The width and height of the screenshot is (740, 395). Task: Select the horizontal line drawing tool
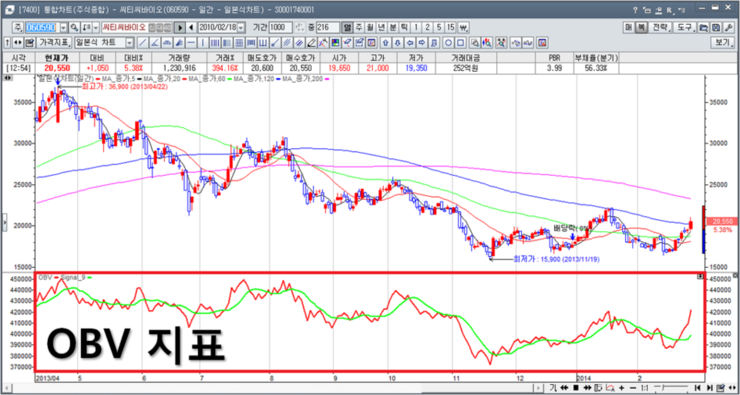191,43
